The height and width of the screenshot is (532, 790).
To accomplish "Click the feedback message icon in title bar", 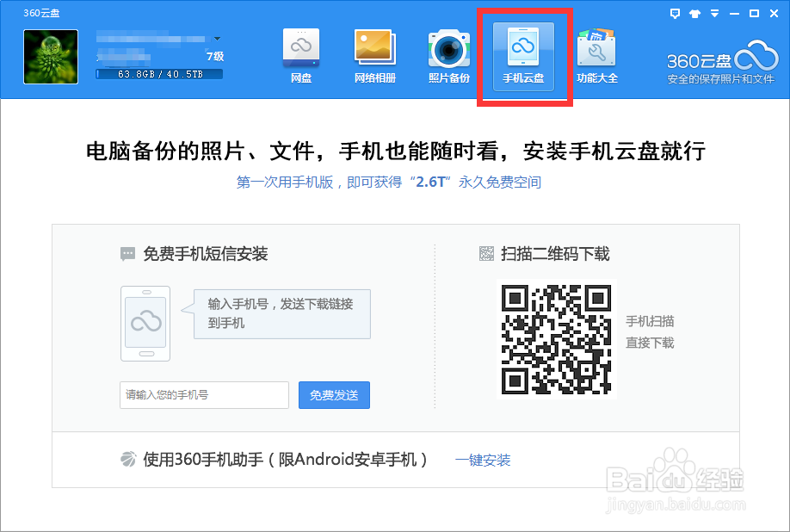I will (675, 13).
